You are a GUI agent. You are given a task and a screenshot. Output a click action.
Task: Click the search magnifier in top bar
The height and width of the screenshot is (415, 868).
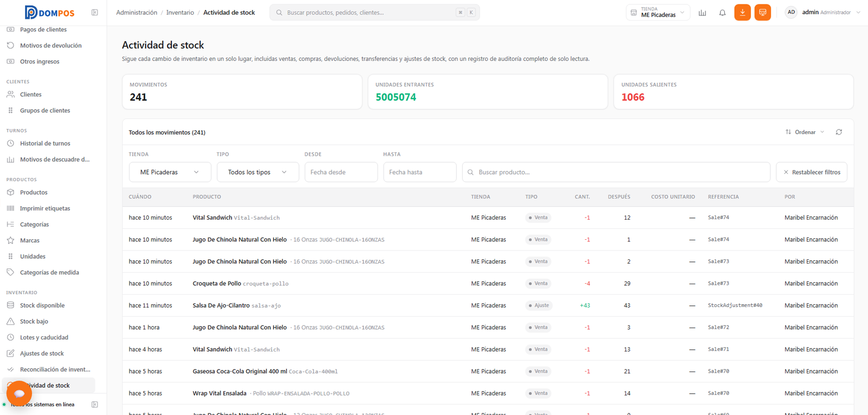click(x=279, y=12)
